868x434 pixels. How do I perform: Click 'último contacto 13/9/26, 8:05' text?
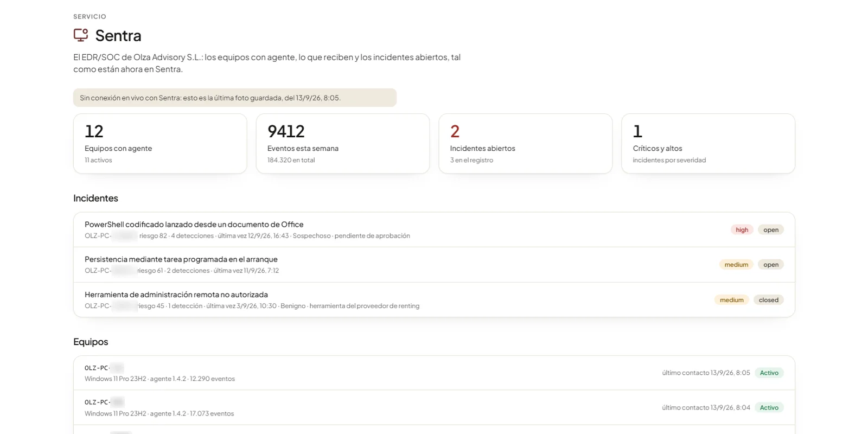coord(706,373)
